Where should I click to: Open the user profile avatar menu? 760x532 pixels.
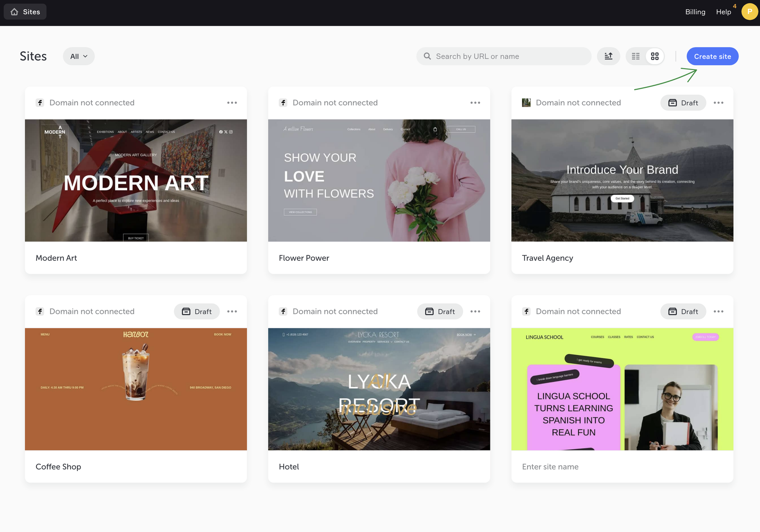(749, 12)
